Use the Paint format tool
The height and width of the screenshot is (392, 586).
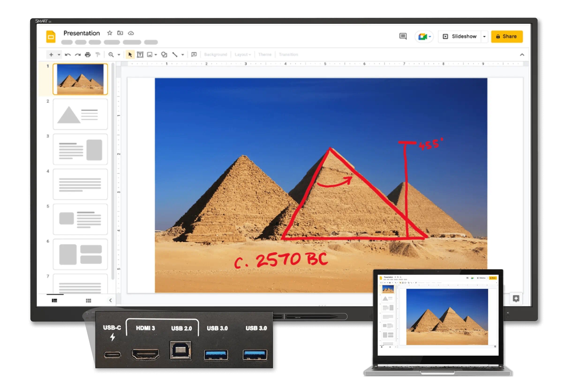coord(98,54)
